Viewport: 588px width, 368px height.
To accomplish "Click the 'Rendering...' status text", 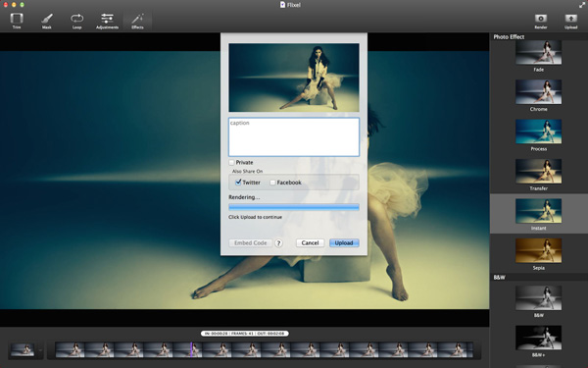I will click(x=244, y=197).
